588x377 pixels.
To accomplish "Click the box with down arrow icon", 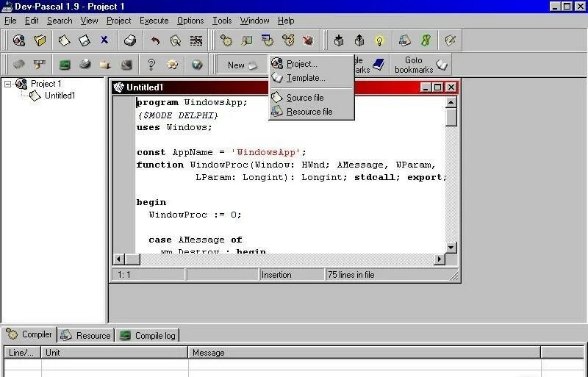I will pos(339,40).
